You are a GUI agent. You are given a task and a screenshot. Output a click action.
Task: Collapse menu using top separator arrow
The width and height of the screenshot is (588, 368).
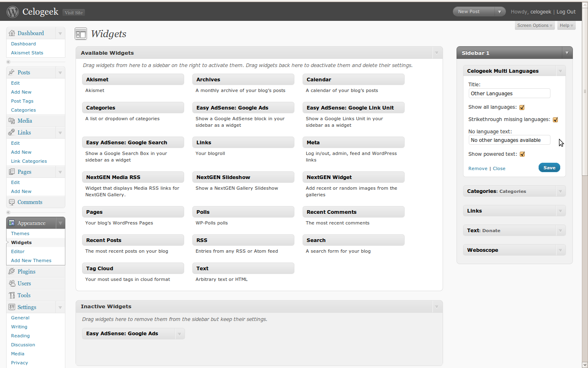click(8, 62)
